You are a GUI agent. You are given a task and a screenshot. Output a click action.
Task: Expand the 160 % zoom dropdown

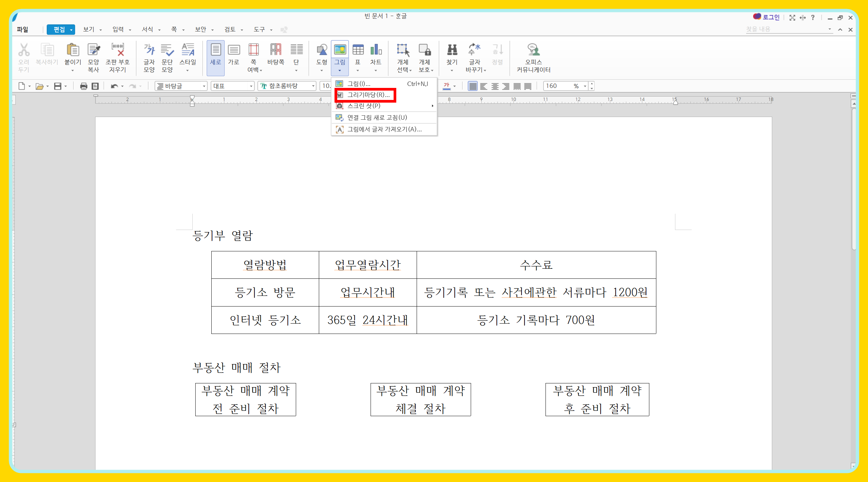pyautogui.click(x=585, y=86)
